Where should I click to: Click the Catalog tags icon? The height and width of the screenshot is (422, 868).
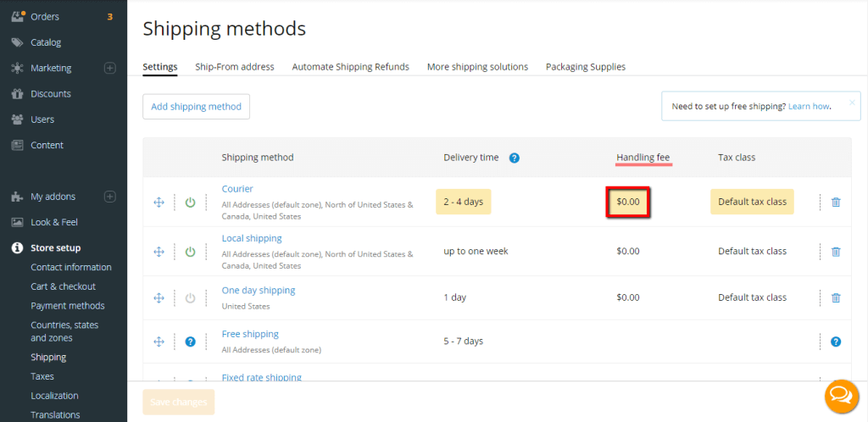[18, 42]
